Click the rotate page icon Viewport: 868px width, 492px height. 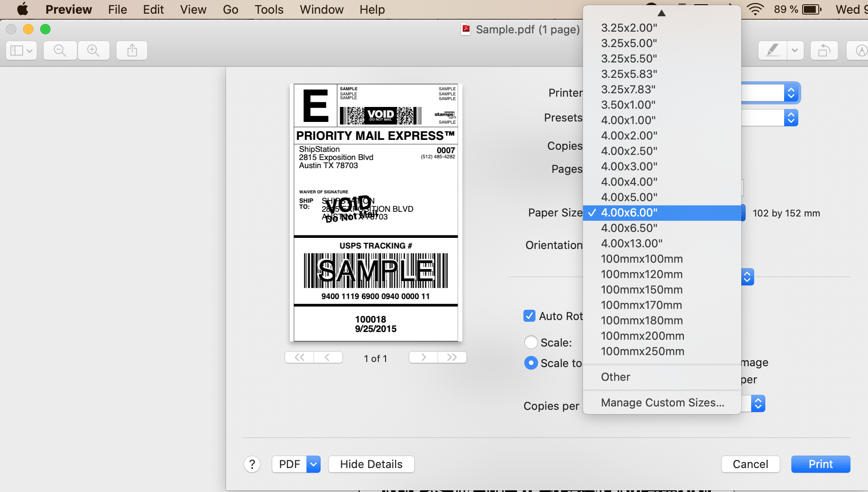click(x=824, y=50)
